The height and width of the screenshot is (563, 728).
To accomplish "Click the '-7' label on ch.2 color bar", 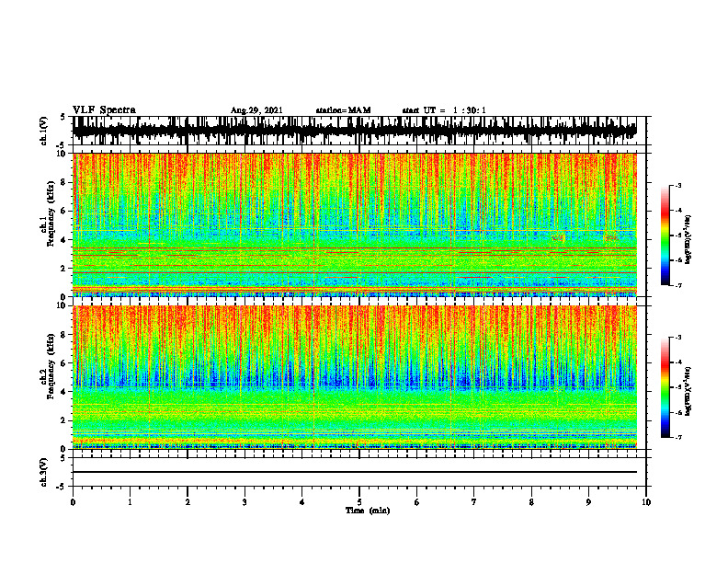I will [678, 437].
